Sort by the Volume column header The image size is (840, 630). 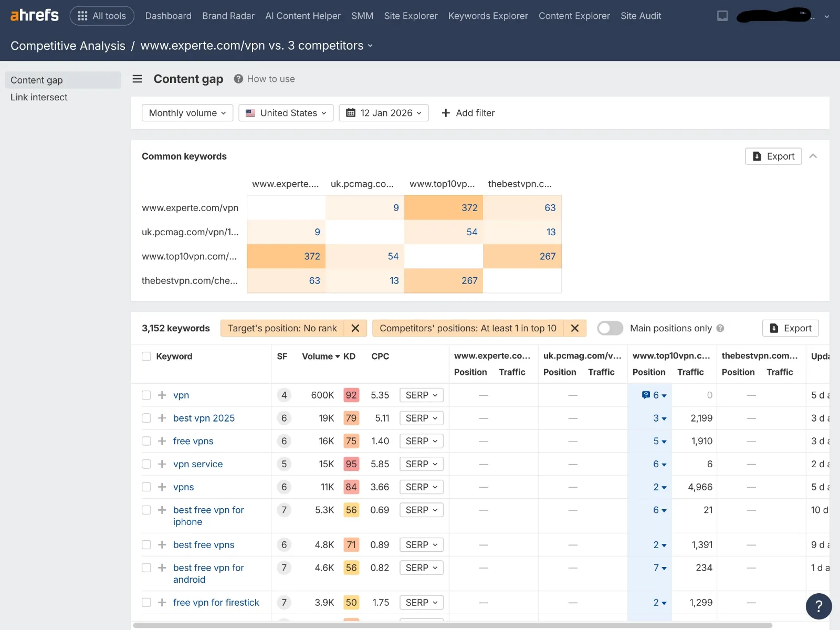[321, 356]
